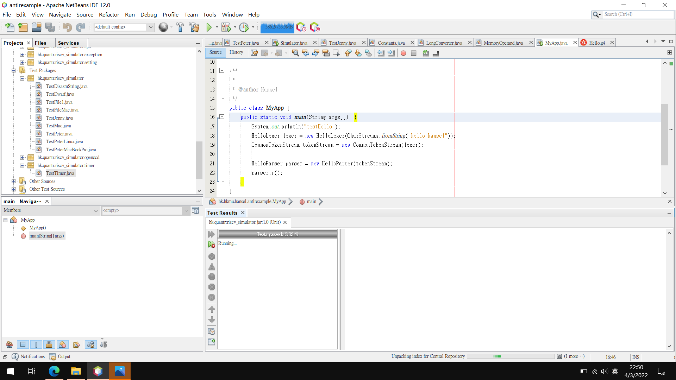Open the Source menu
The width and height of the screenshot is (676, 380).
(x=84, y=15)
